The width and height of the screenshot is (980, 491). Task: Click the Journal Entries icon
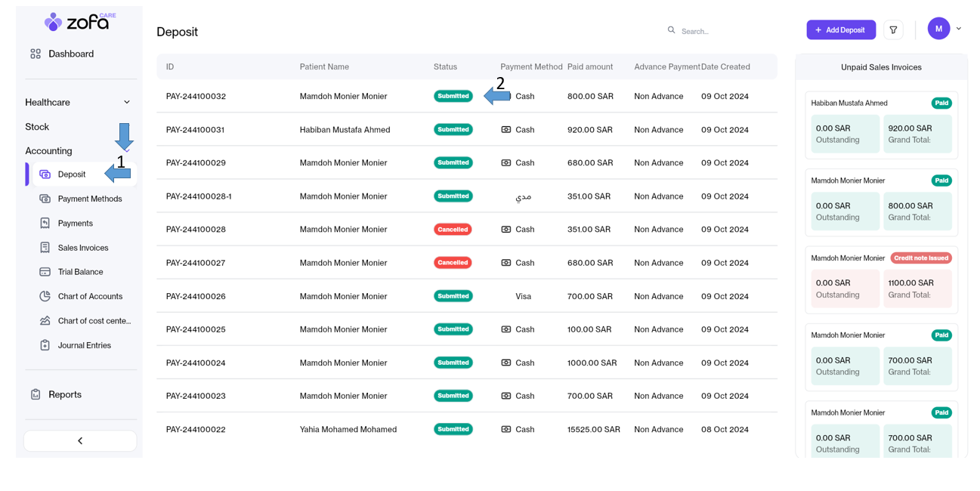coord(45,345)
